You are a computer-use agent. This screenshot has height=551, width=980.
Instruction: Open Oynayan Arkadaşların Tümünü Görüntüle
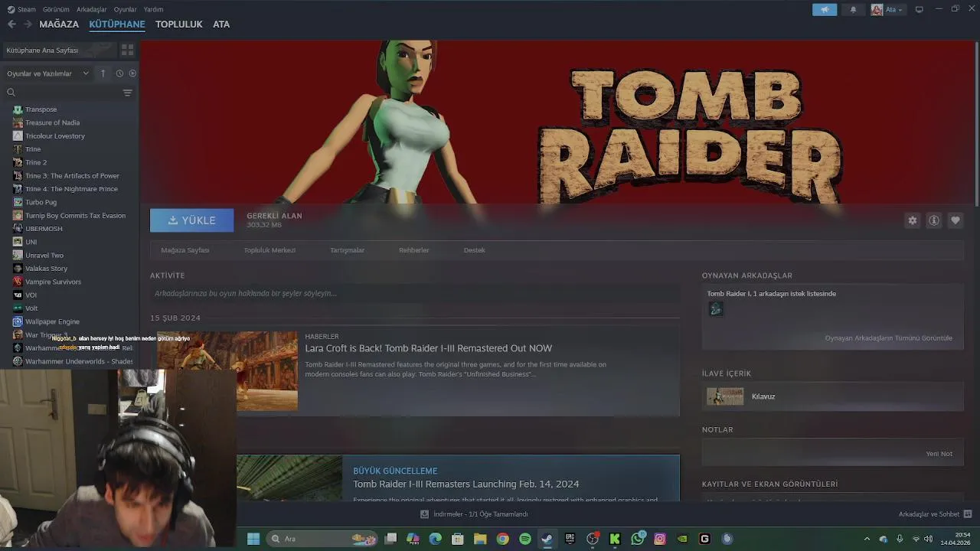(888, 338)
